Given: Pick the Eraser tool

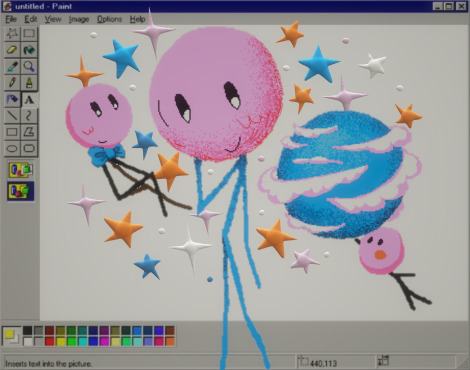Looking at the screenshot, I should (x=12, y=50).
